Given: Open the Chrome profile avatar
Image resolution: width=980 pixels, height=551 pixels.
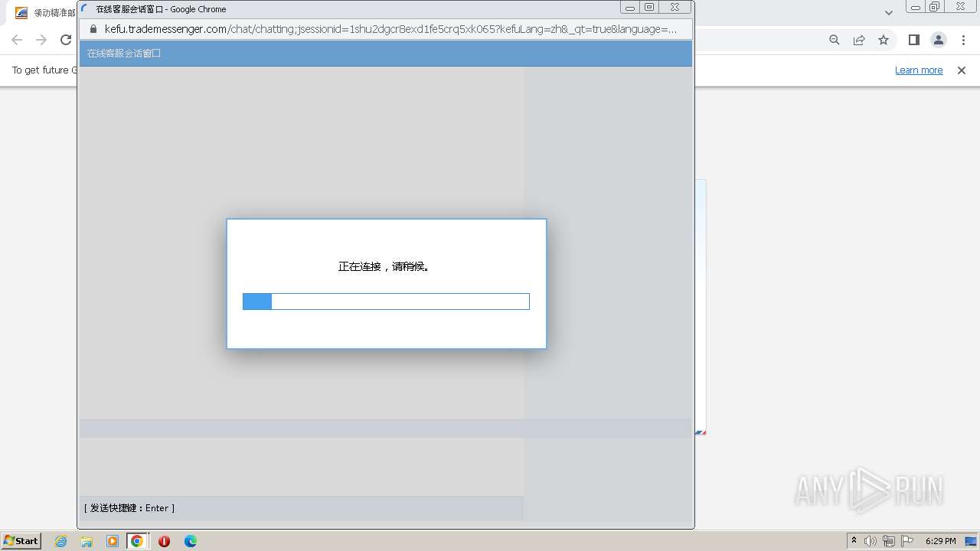Looking at the screenshot, I should 938,40.
